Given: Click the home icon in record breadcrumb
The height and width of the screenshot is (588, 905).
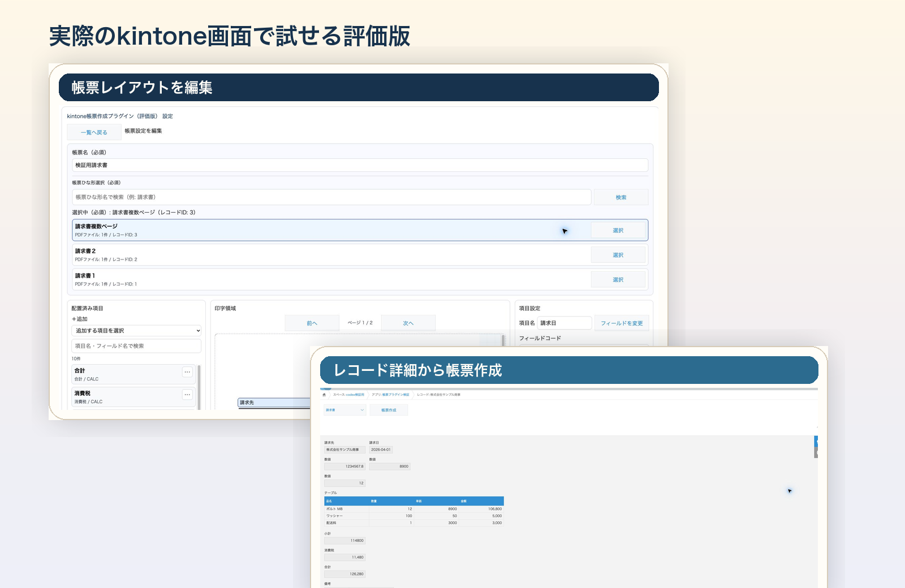Looking at the screenshot, I should point(324,395).
